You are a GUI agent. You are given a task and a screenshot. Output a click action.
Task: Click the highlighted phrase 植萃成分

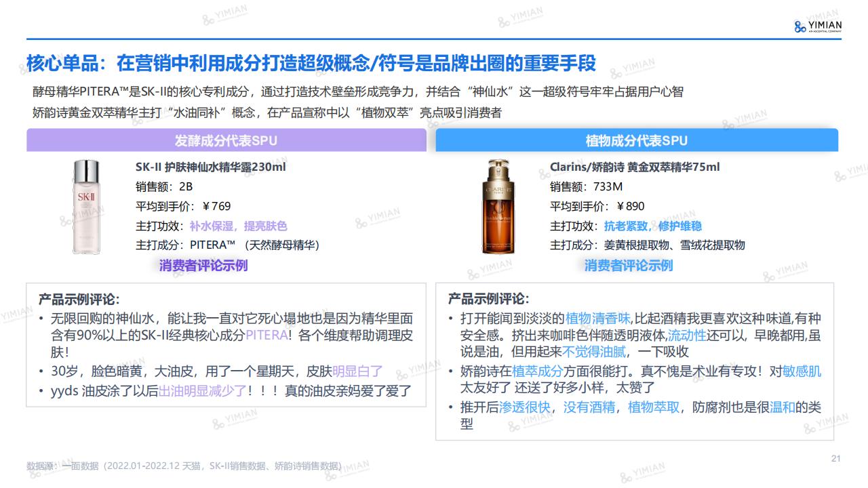click(x=538, y=371)
